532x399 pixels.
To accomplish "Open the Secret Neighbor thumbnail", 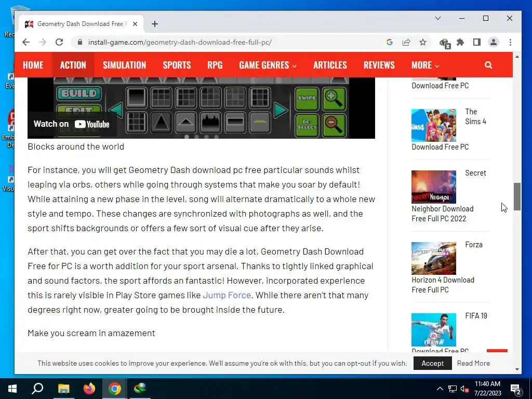I will coord(434,187).
